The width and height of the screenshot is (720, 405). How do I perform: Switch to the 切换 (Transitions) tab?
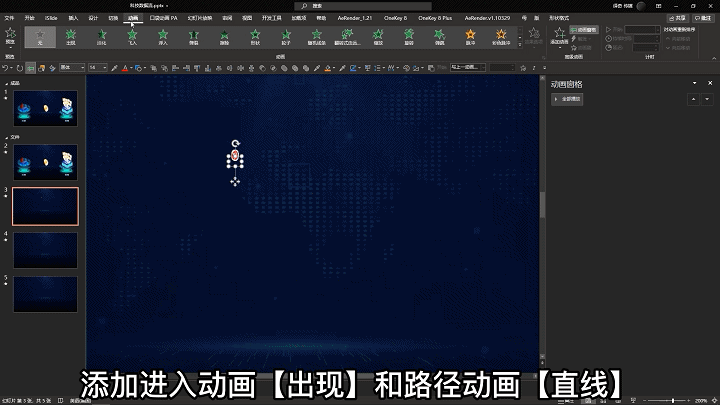click(x=113, y=18)
